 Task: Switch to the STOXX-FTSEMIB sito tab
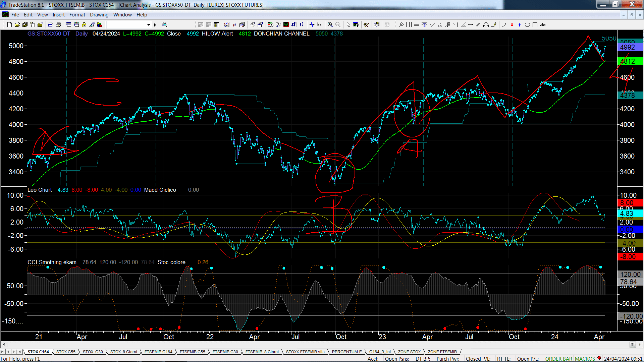[305, 352]
